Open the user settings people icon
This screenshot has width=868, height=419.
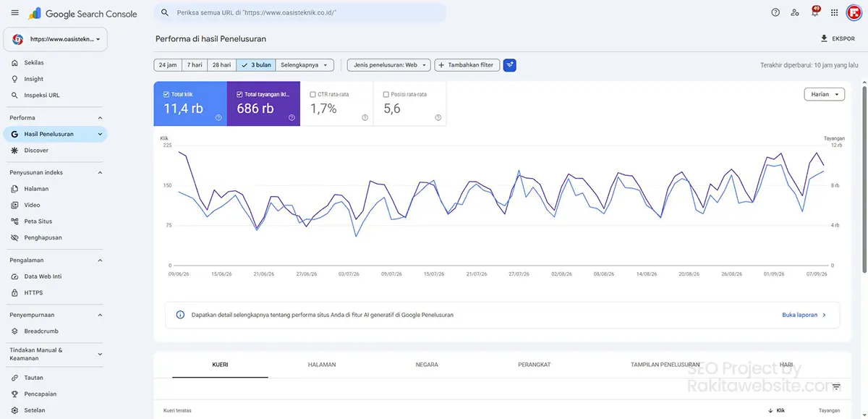795,12
